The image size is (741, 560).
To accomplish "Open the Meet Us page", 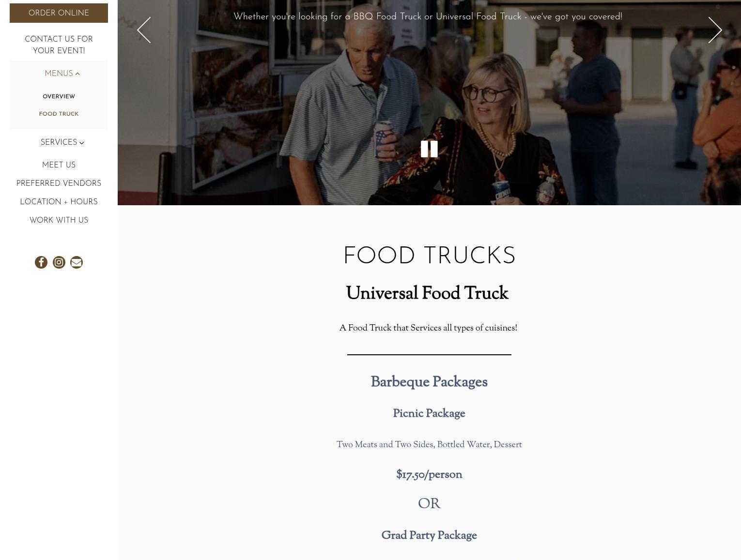I will point(59,165).
